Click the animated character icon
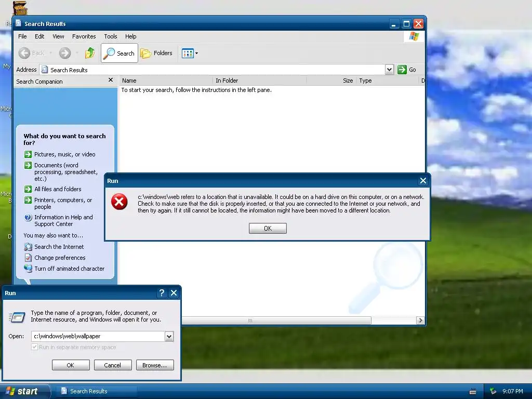Image resolution: width=532 pixels, height=399 pixels. 28,269
